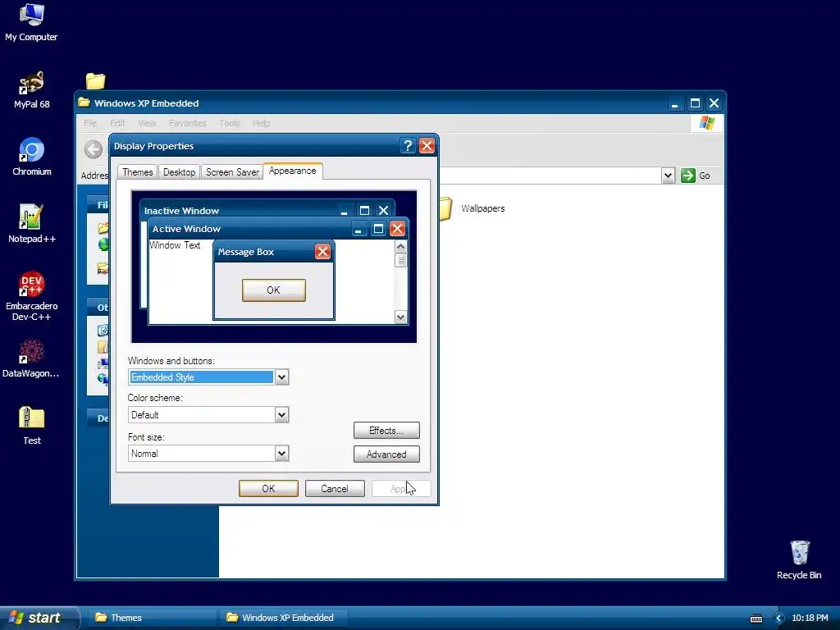Expand Color scheme dropdown
Image resolution: width=840 pixels, height=630 pixels.
[x=282, y=414]
